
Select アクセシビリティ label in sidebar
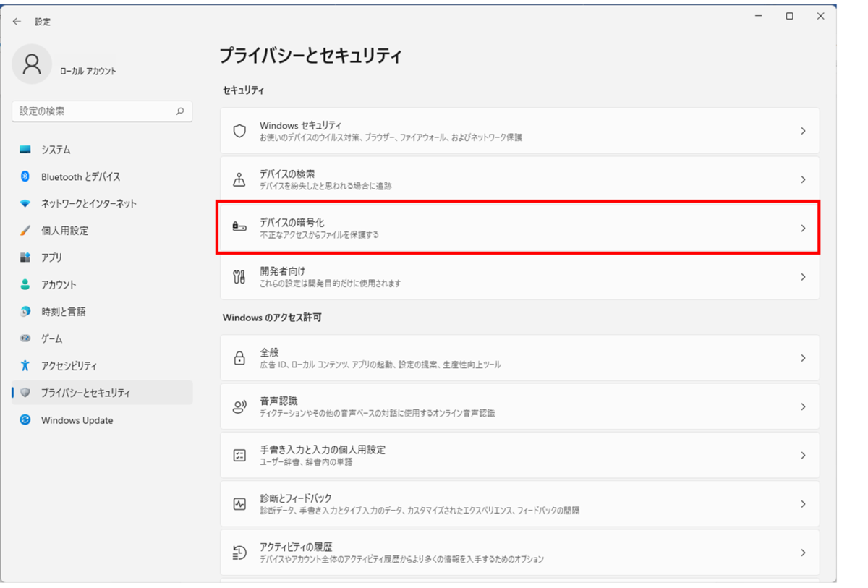coord(69,366)
